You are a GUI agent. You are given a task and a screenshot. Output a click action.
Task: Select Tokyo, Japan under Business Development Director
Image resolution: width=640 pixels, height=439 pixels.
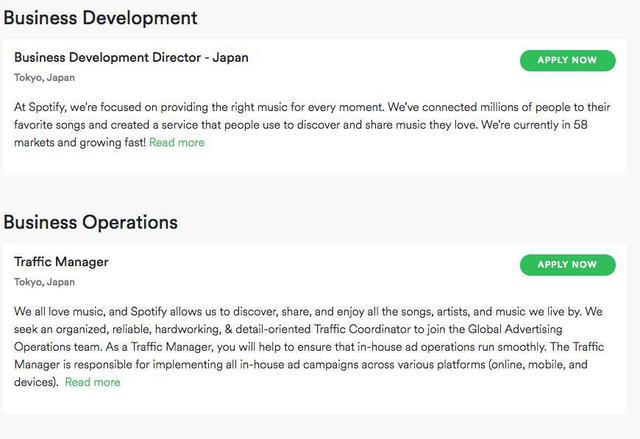click(x=44, y=78)
